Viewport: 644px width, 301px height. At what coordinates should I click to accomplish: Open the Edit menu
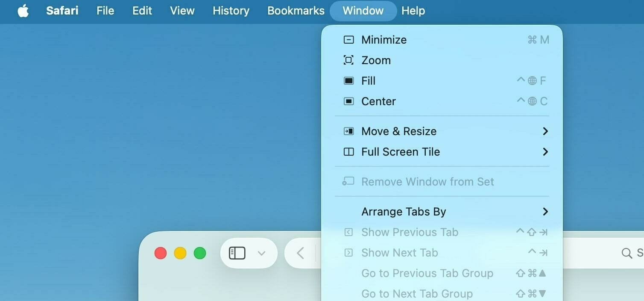tap(142, 11)
